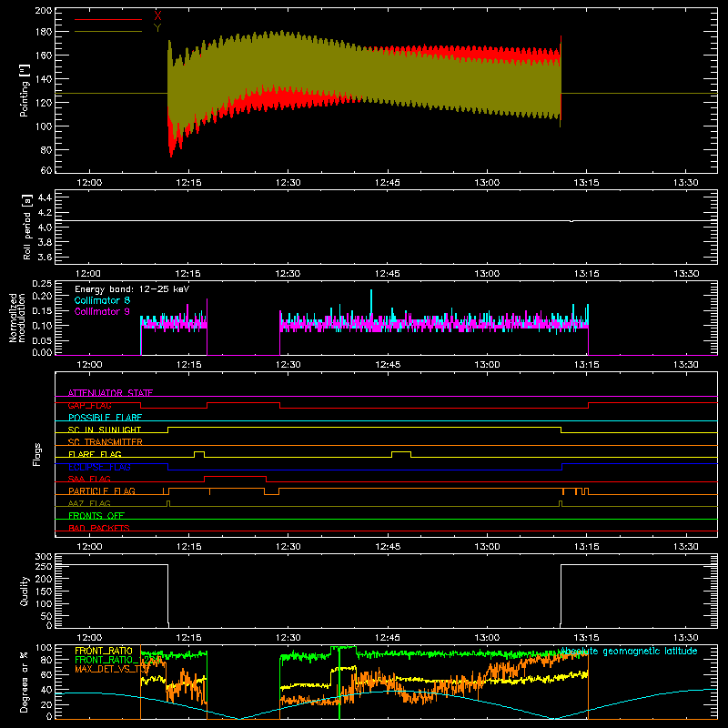Click the Roll period [s] axis title

tap(26, 227)
